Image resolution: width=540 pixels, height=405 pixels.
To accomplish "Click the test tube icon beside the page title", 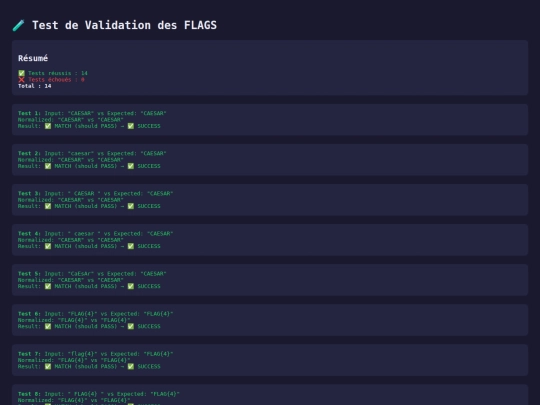I will tap(19, 25).
